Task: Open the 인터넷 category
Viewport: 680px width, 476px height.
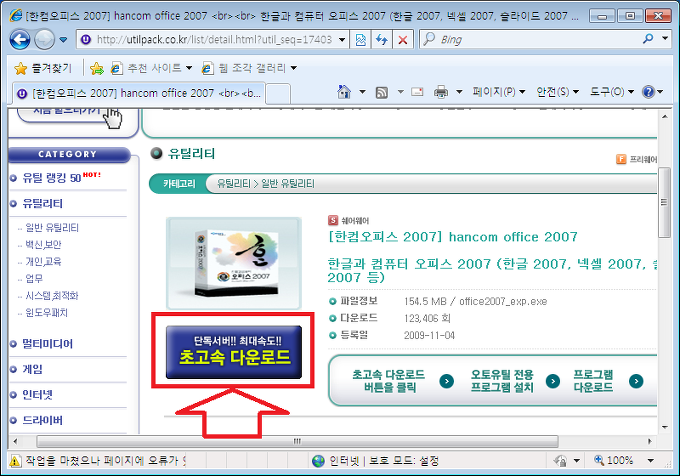Action: pos(37,395)
